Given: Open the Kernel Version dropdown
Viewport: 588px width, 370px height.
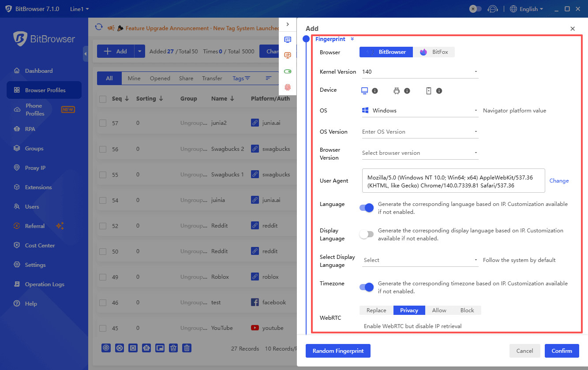Looking at the screenshot, I should pos(420,72).
